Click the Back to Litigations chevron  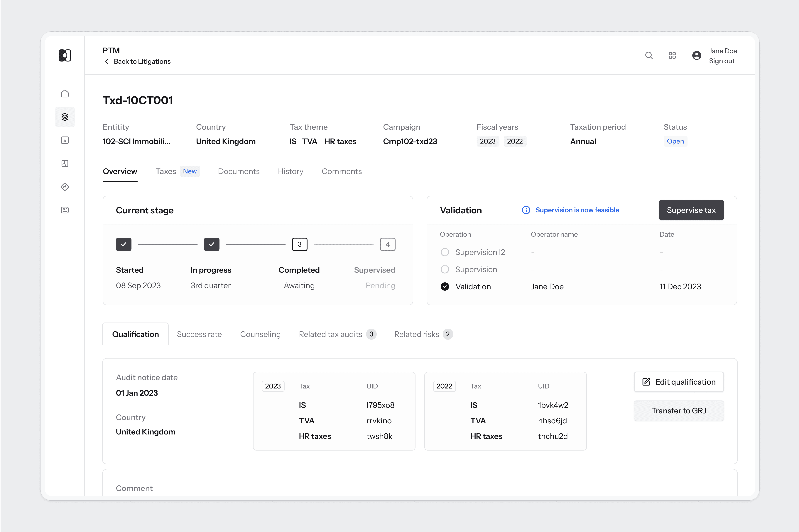(107, 61)
